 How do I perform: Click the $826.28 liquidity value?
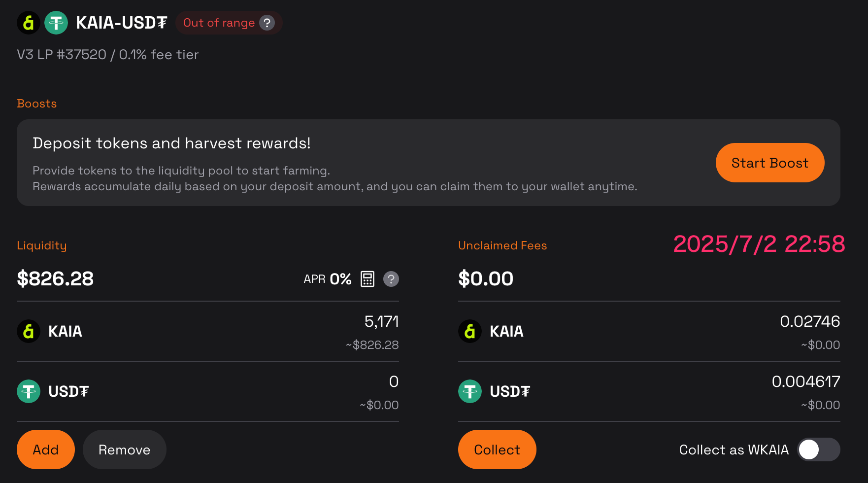point(55,278)
